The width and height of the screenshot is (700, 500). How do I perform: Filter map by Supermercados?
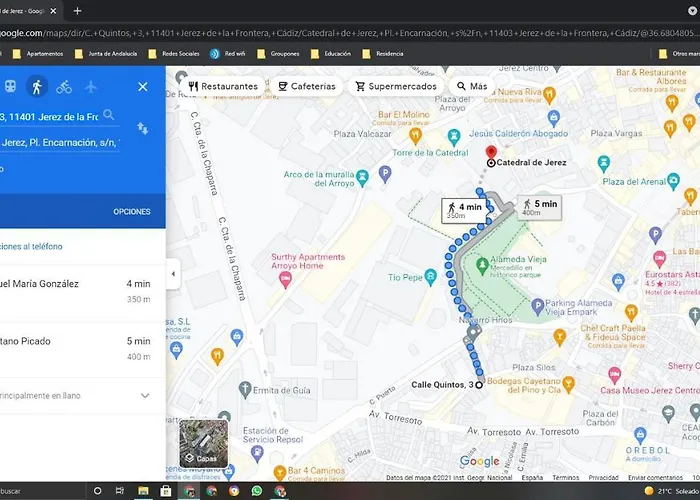(x=396, y=86)
